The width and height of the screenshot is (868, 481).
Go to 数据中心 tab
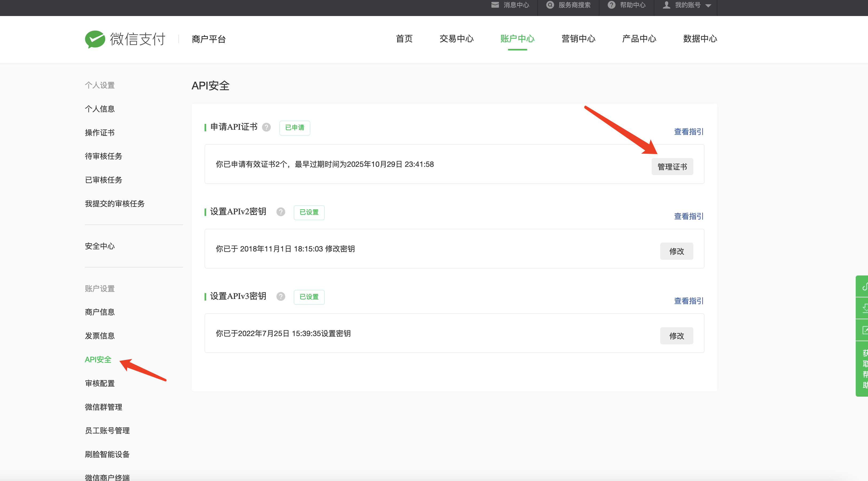click(700, 39)
